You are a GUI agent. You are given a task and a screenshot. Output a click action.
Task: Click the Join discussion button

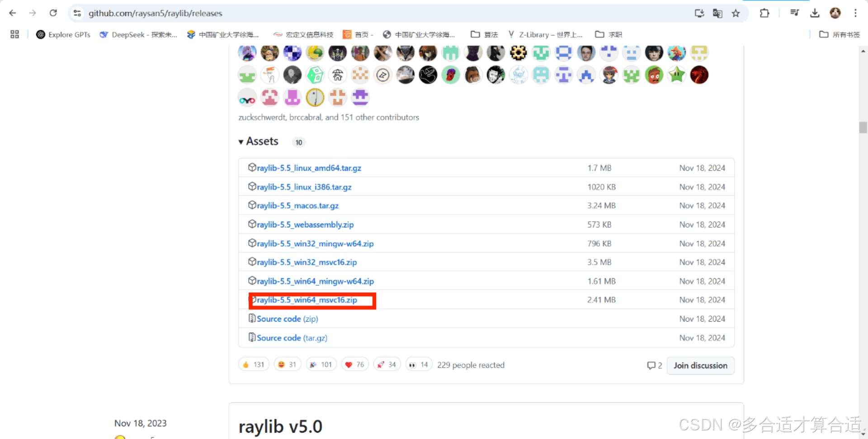point(700,365)
